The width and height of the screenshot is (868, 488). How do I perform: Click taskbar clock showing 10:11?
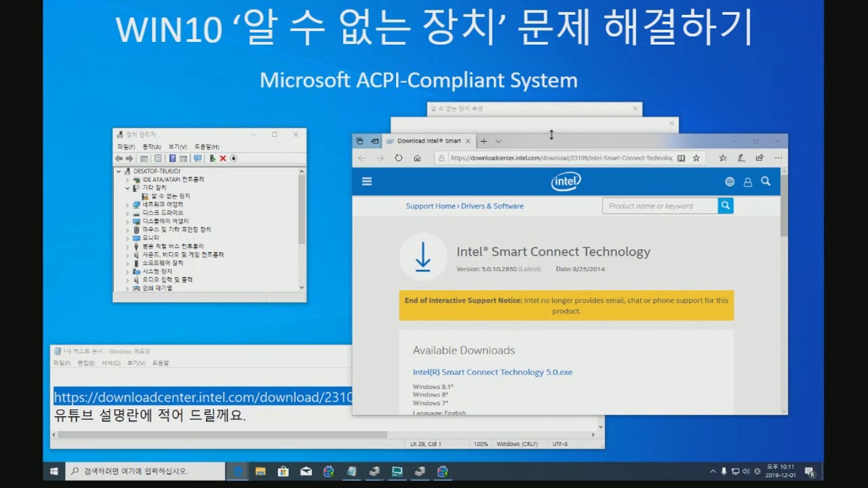[x=780, y=471]
